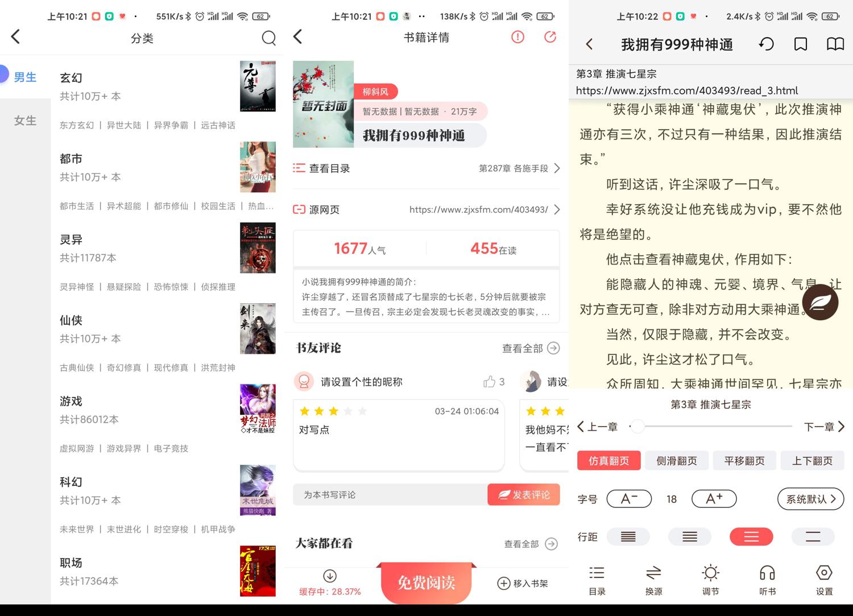
Task: Open the 系统默认 font selector
Action: pyautogui.click(x=810, y=499)
